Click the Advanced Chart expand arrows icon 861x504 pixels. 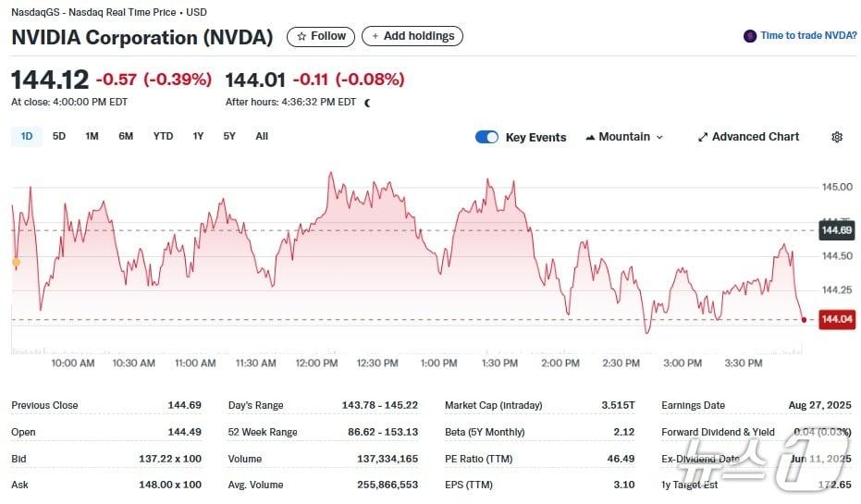click(x=703, y=137)
